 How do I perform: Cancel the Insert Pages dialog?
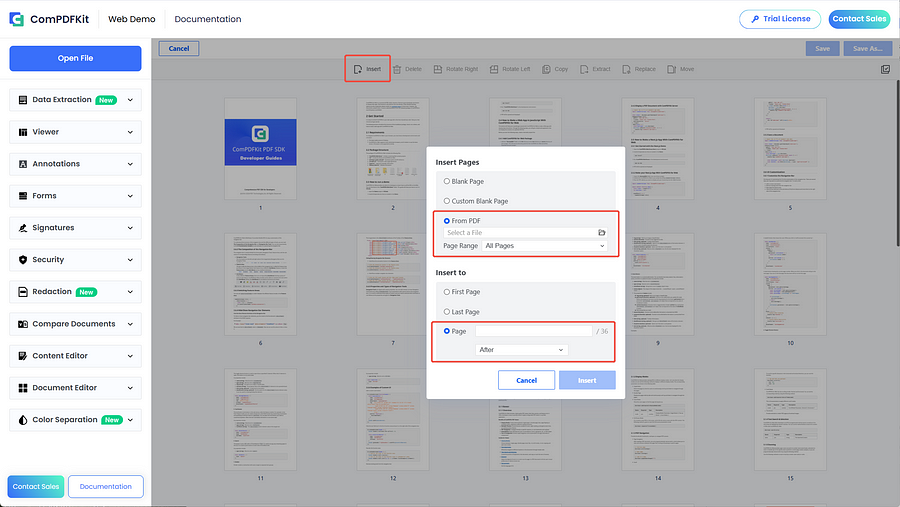[526, 380]
